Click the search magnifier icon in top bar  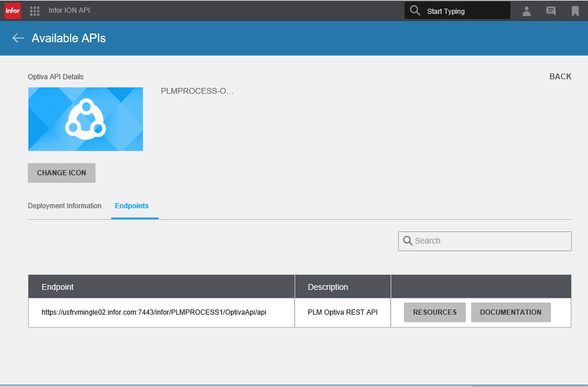click(415, 10)
